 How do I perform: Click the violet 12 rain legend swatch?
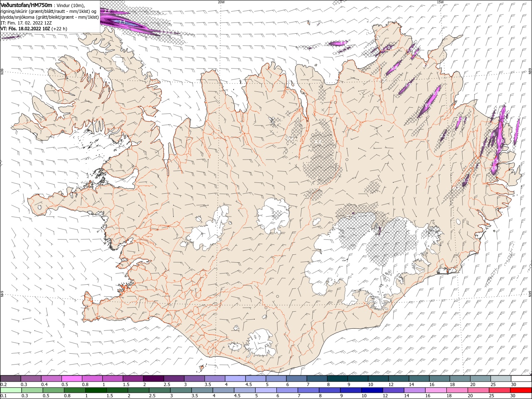[x=393, y=390]
